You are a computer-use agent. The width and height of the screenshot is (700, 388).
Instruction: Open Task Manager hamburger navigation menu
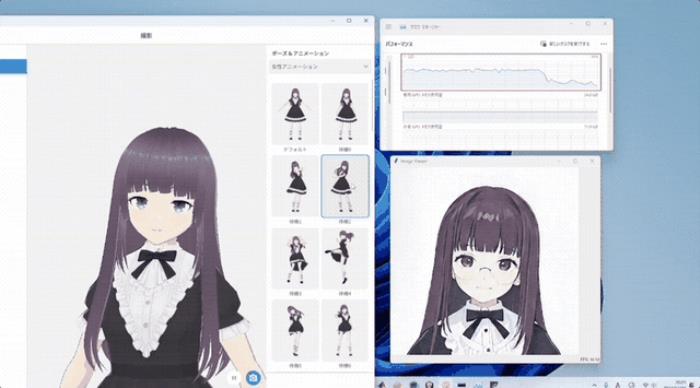(x=388, y=27)
